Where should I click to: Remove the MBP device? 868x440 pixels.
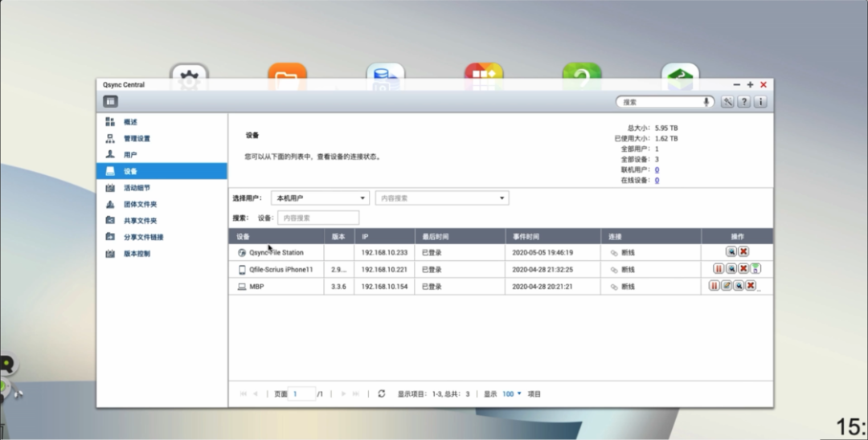(x=751, y=286)
